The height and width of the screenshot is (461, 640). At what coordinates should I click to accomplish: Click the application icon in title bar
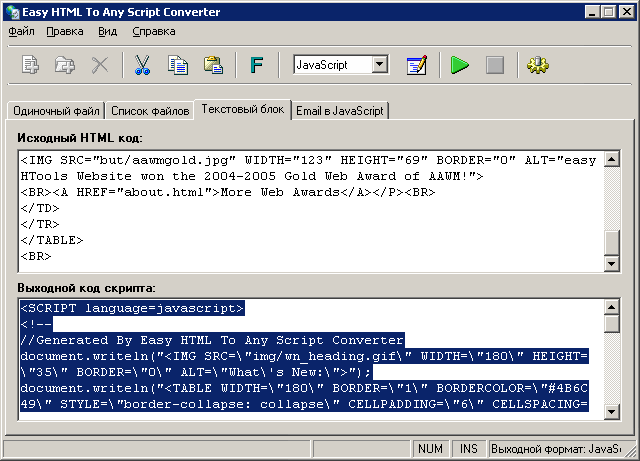coord(13,12)
